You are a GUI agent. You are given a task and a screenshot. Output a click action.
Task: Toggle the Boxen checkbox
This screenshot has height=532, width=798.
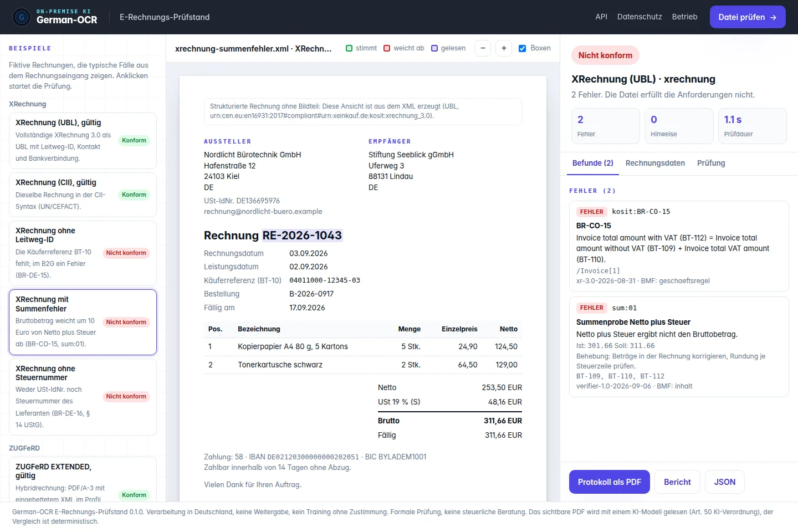pyautogui.click(x=522, y=48)
